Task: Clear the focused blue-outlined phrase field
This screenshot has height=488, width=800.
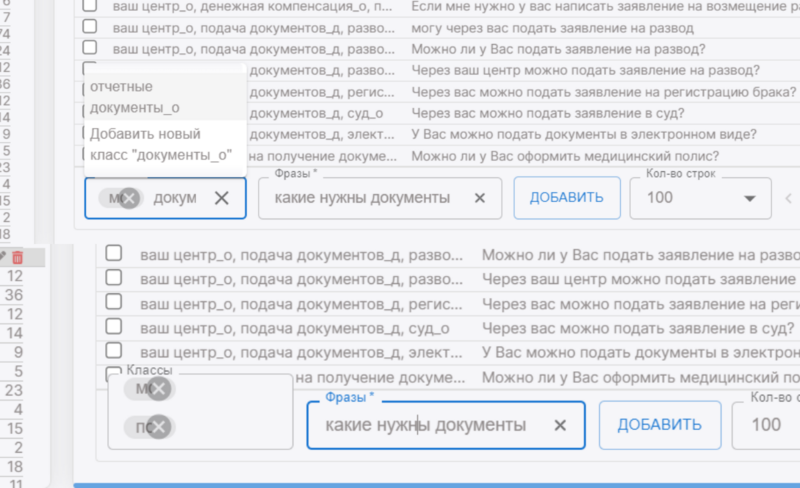Action: click(x=560, y=425)
